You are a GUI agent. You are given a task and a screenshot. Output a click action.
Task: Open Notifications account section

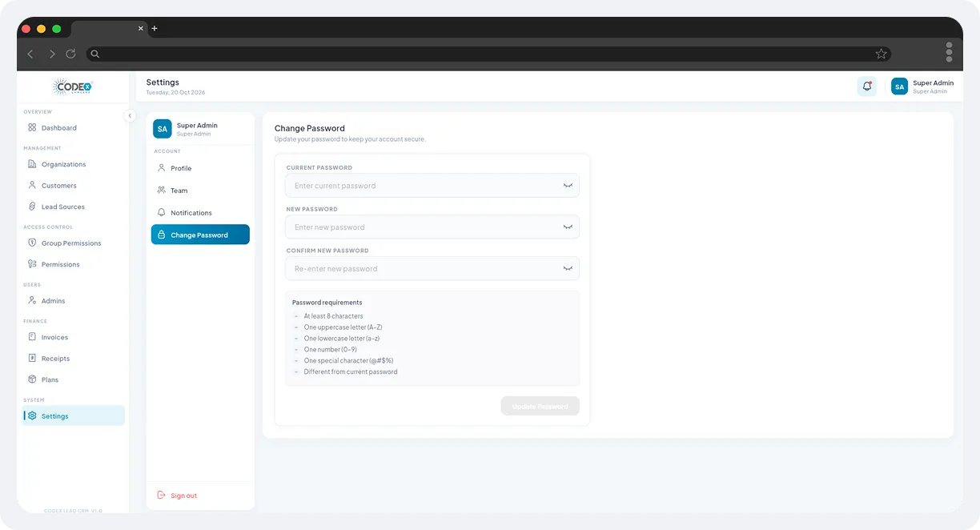[x=200, y=213]
